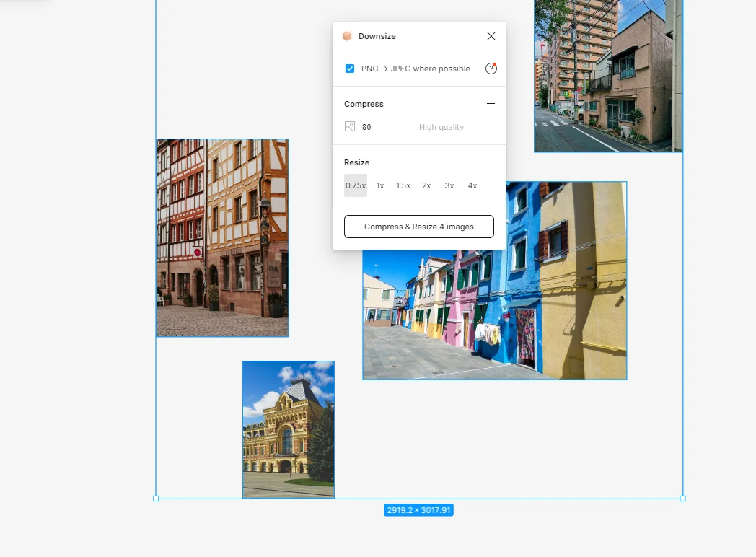This screenshot has height=557, width=756.
Task: Click the compress image quality icon
Action: [x=350, y=127]
